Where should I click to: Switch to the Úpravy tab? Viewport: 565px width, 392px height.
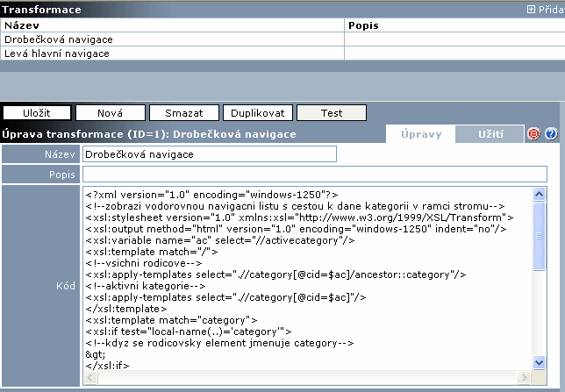(x=420, y=134)
